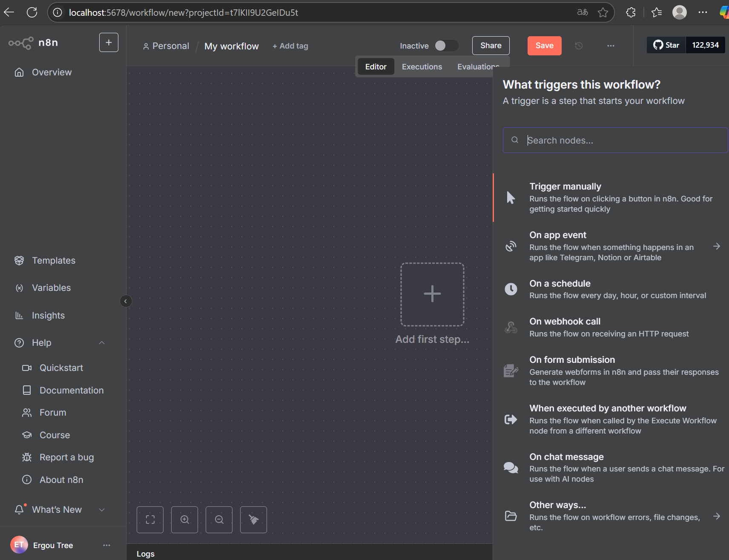Open workflow history clock icon
Viewport: 729px width, 560px height.
tap(578, 46)
